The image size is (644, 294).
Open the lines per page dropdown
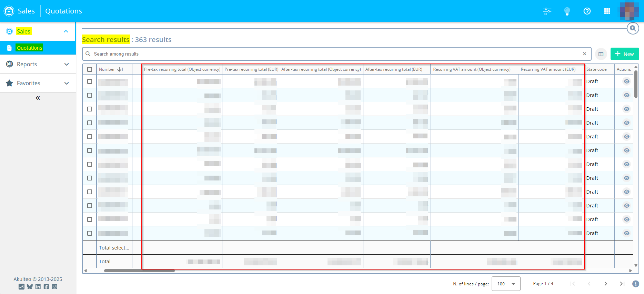[x=506, y=284]
